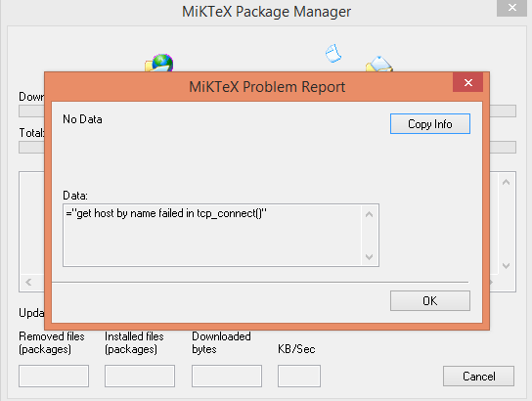Viewport: 532px width, 401px height.
Task: Click the flying paper sheet icon
Action: [x=333, y=53]
